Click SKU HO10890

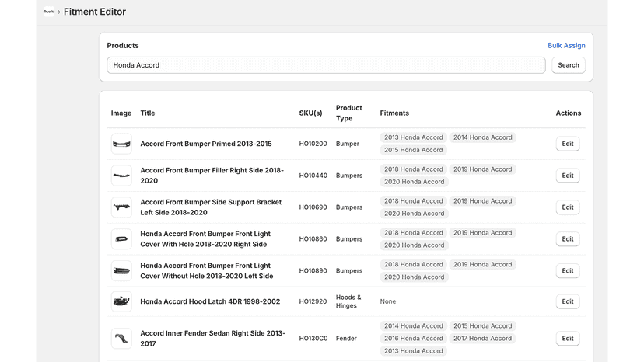[313, 271]
